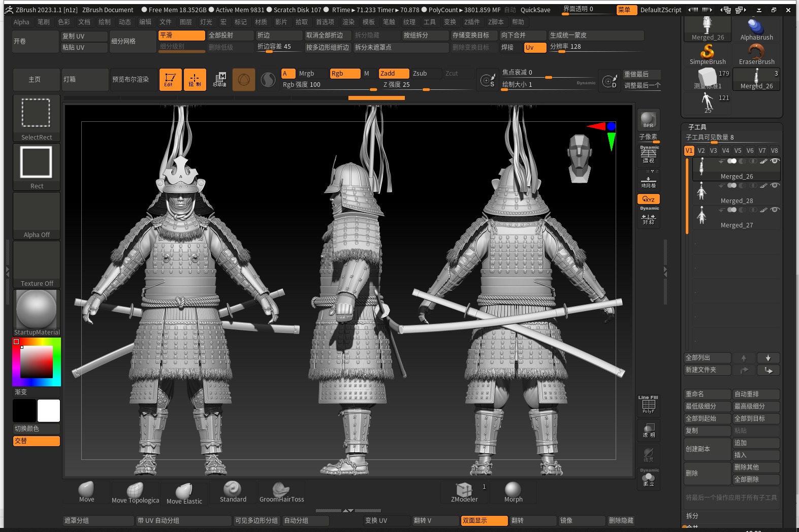Viewport: 799px width, 532px height.
Task: Choose the SimpleBrush tool
Action: click(x=708, y=54)
